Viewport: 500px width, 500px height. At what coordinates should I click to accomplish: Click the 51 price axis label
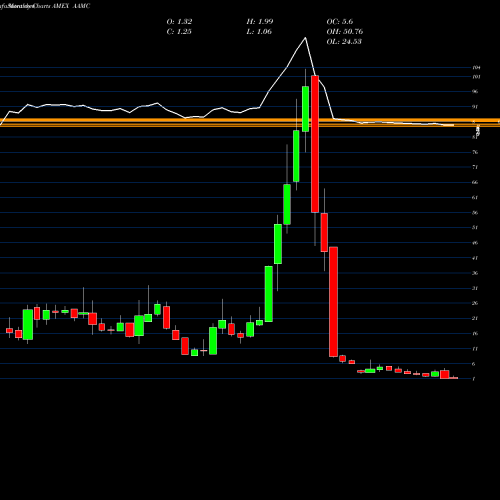475,228
